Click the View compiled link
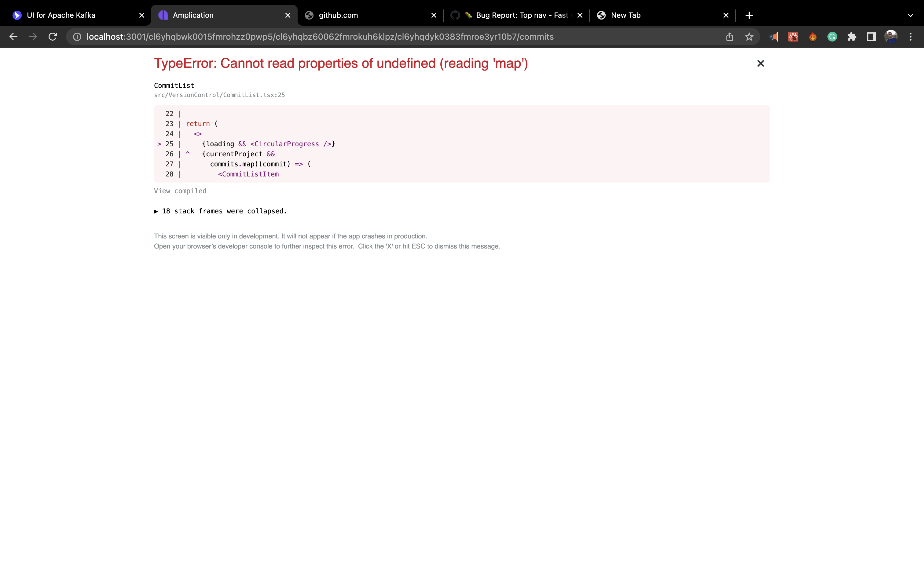 [180, 191]
